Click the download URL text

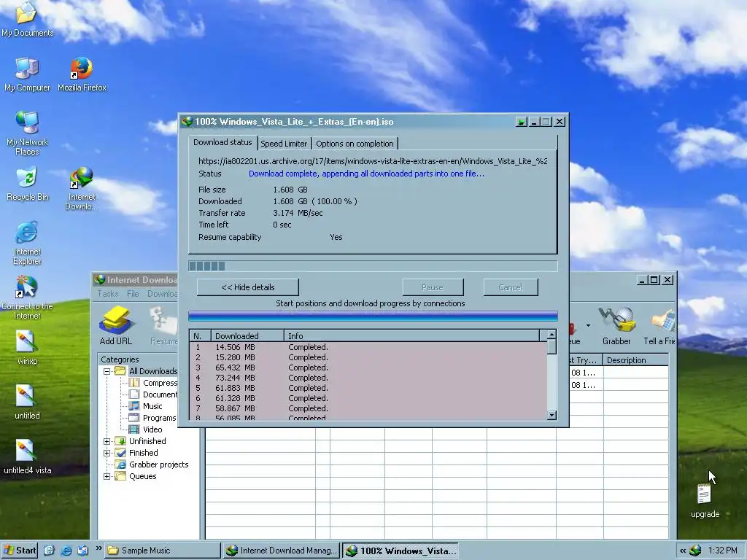click(373, 161)
